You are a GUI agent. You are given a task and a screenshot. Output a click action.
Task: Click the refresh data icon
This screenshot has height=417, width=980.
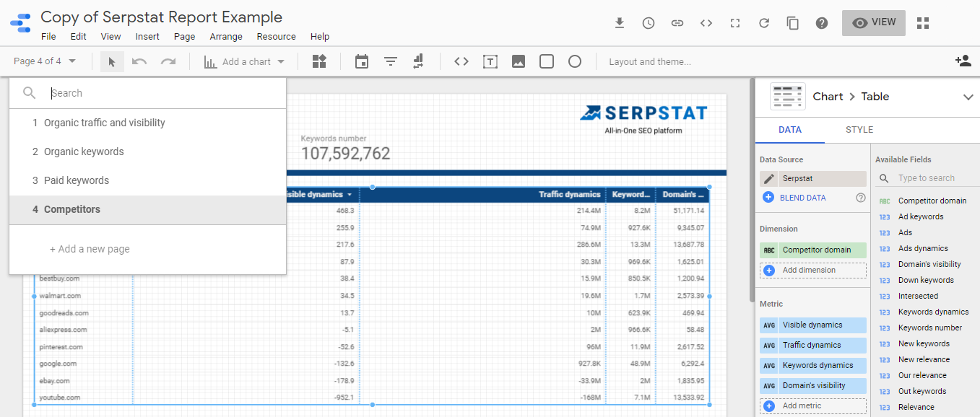[x=764, y=23]
